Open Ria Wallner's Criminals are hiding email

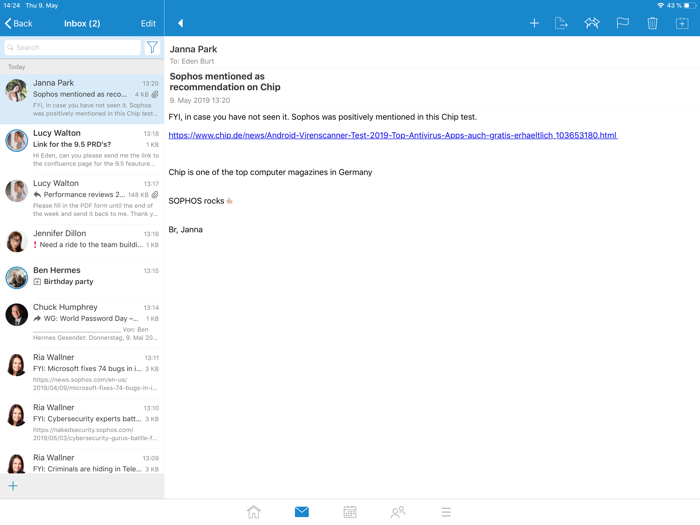click(x=82, y=462)
